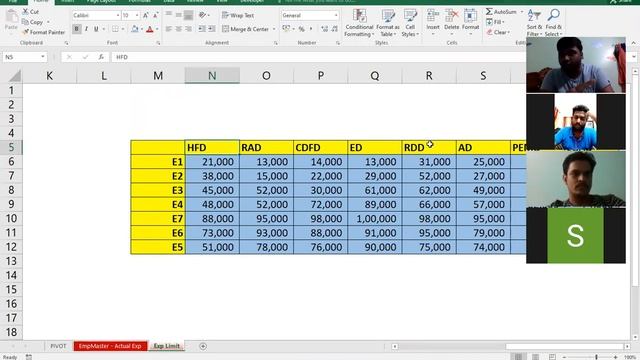This screenshot has height=360, width=640.
Task: Toggle middle vertical alignment
Action: coord(178,15)
